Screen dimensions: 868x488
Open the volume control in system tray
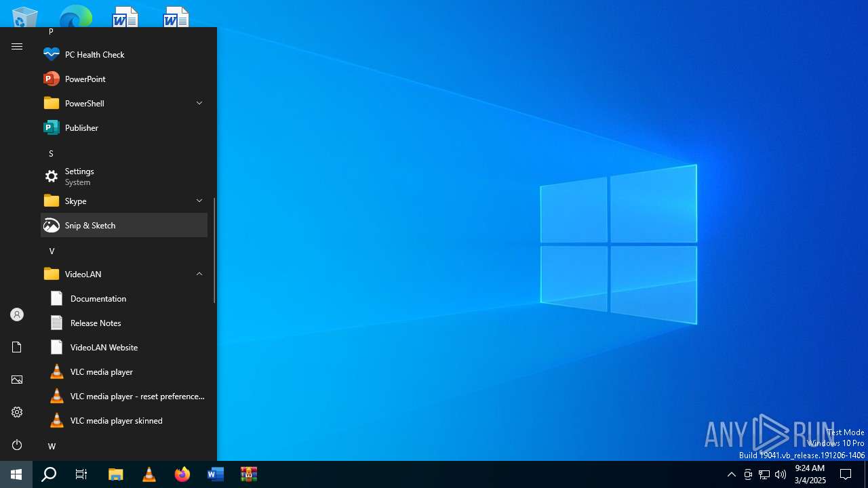pos(780,474)
